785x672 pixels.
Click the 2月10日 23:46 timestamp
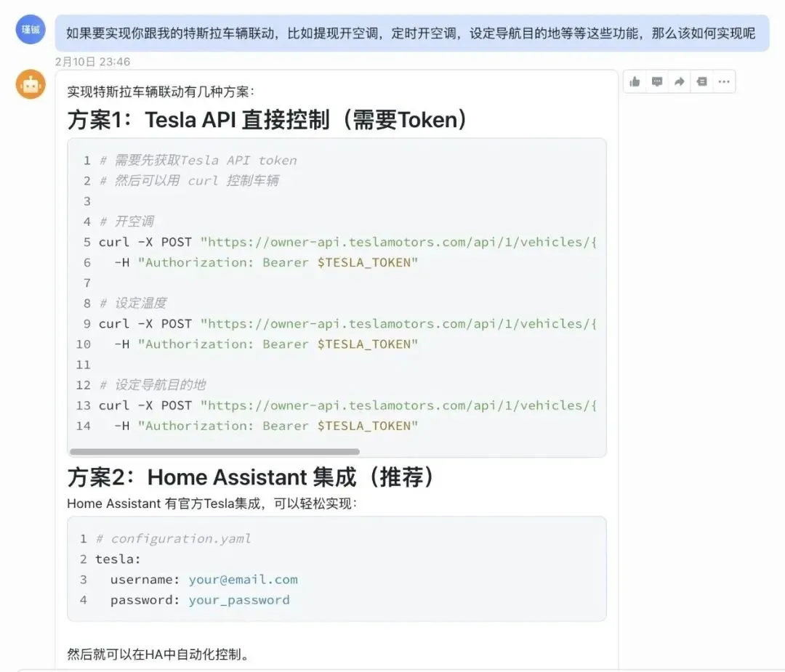pos(92,62)
